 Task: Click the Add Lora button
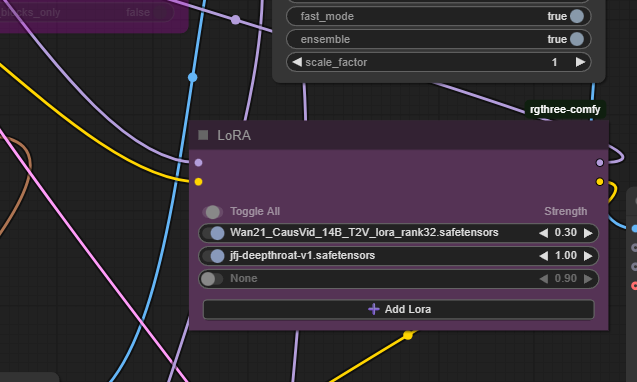(399, 309)
